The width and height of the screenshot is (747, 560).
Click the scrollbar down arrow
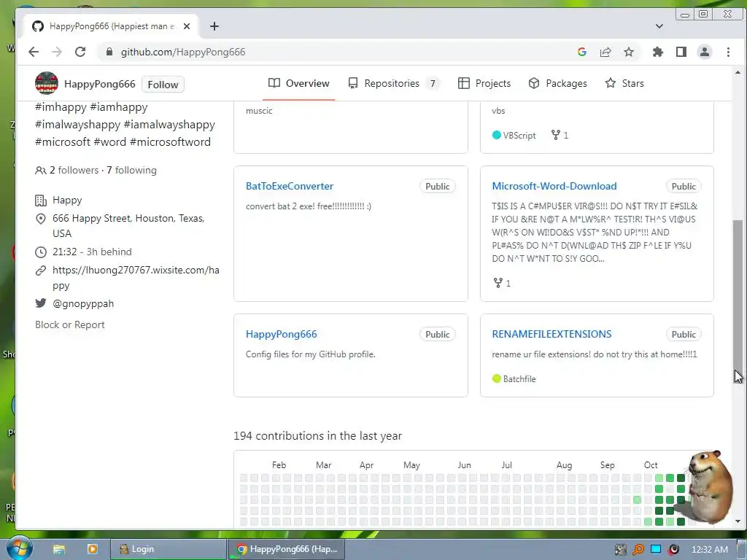(x=738, y=521)
